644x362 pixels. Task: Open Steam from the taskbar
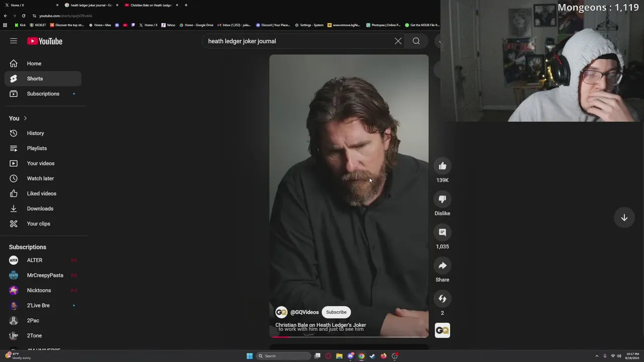(x=372, y=356)
